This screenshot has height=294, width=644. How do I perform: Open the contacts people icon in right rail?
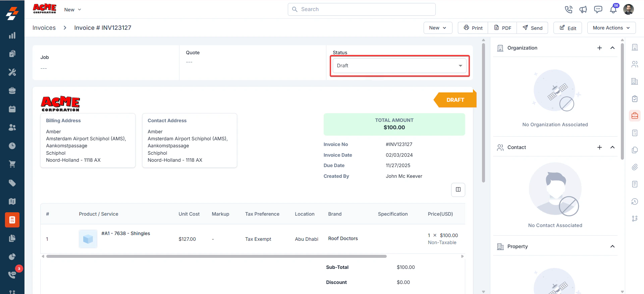point(635,64)
